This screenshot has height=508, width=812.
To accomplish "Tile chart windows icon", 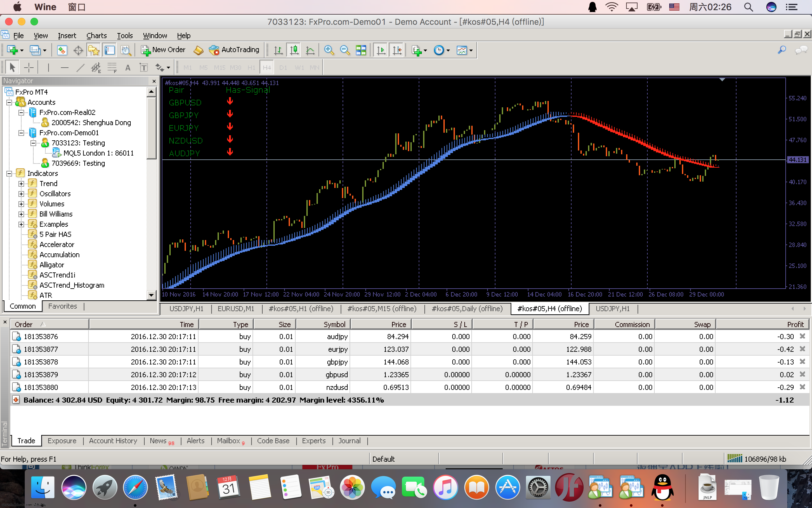I will [361, 50].
